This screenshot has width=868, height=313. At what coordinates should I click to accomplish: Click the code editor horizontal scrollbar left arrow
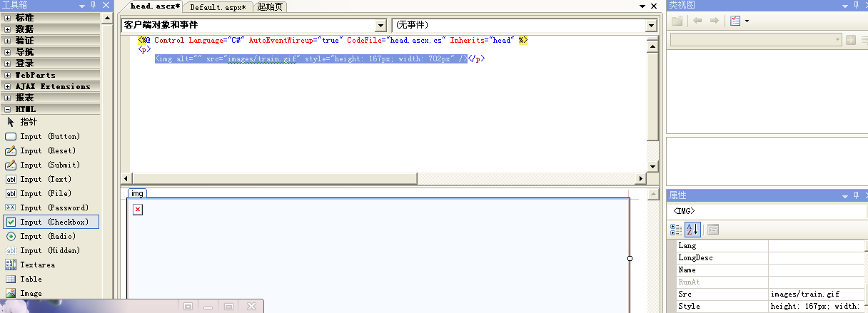[126, 178]
